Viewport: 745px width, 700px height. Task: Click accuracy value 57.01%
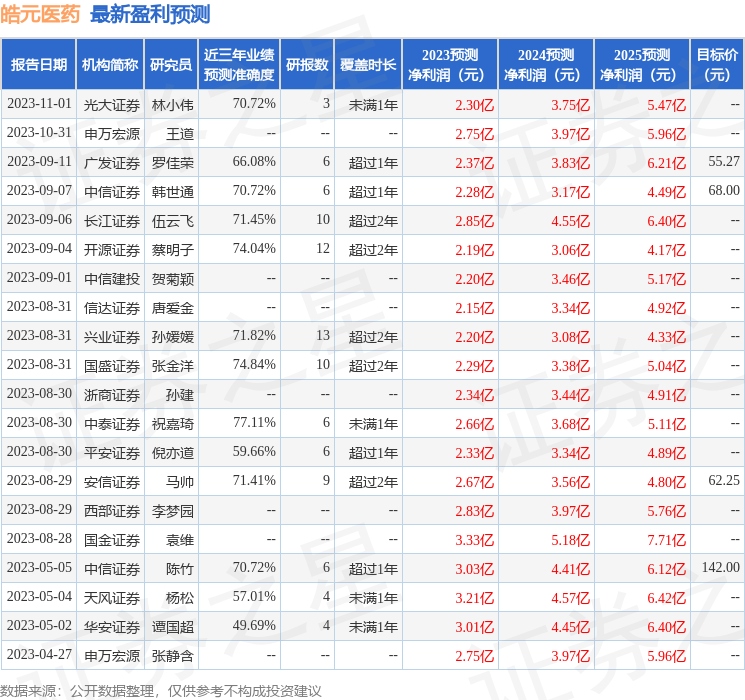point(254,596)
